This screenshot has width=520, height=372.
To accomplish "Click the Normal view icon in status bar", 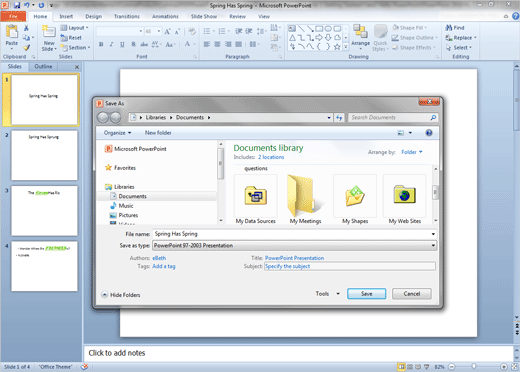I will coord(402,367).
